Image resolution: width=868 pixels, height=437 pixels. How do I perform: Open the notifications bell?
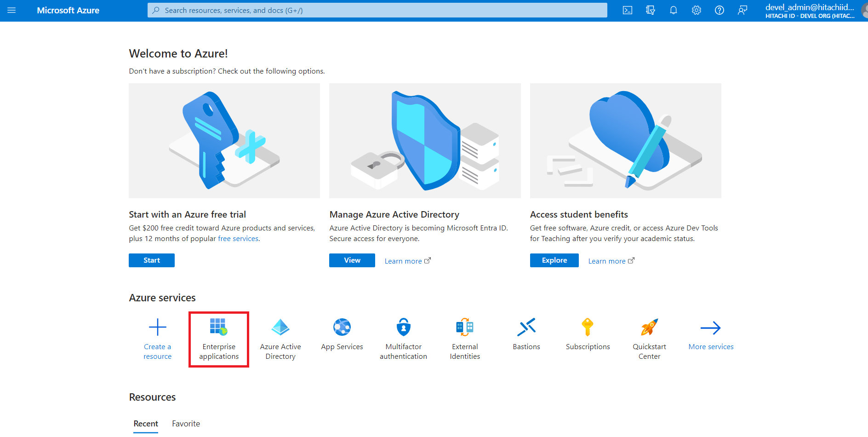673,10
